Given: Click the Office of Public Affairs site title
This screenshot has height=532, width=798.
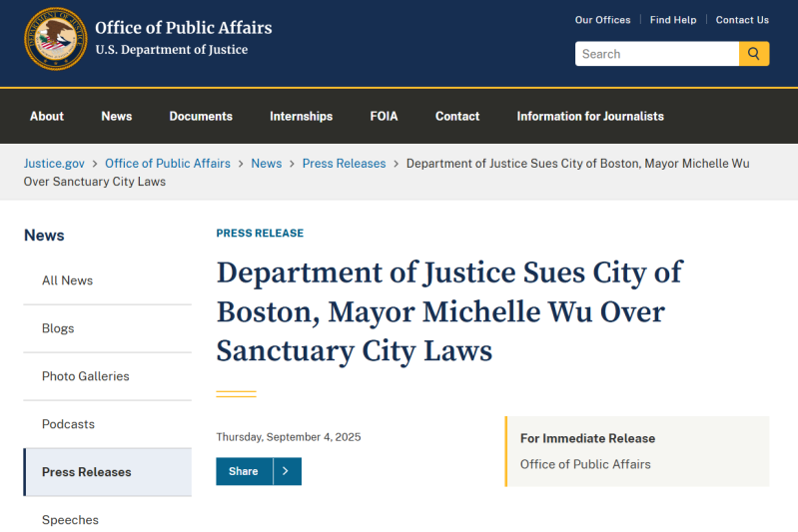Looking at the screenshot, I should tap(184, 28).
